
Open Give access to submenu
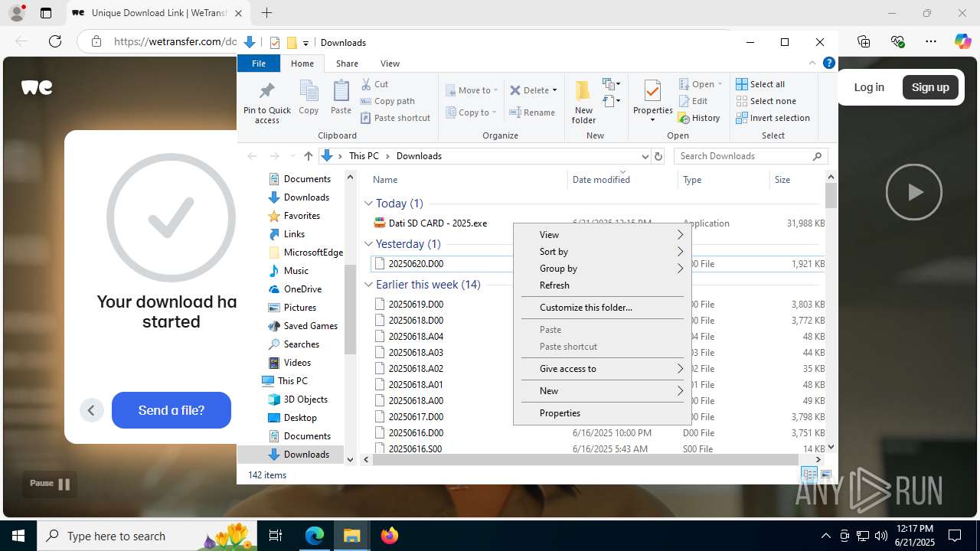[603, 369]
